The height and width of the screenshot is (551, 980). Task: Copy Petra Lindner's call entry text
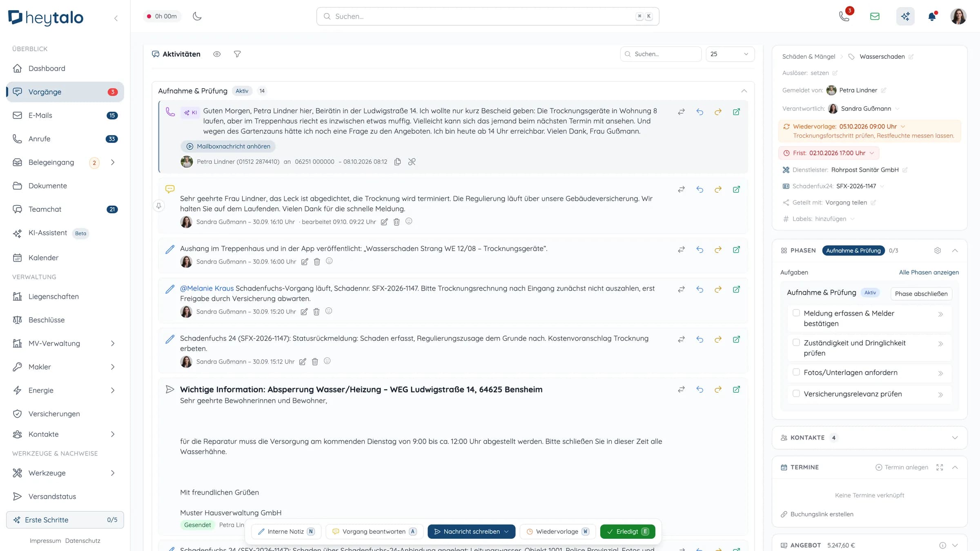tap(397, 162)
